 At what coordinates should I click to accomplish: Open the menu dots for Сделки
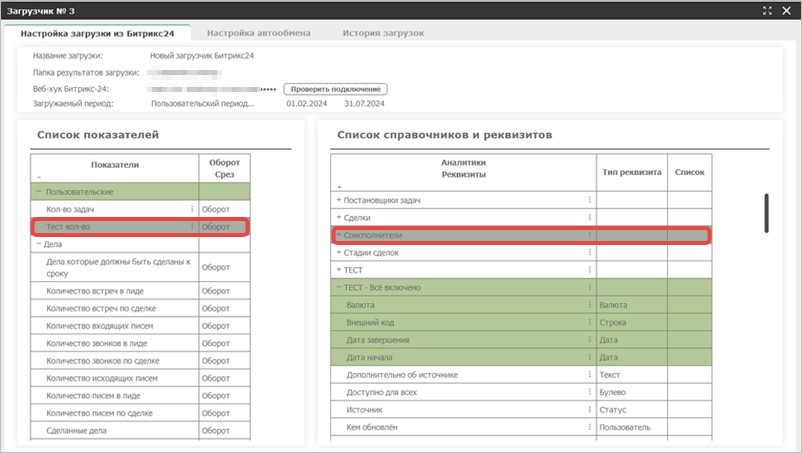(x=590, y=217)
